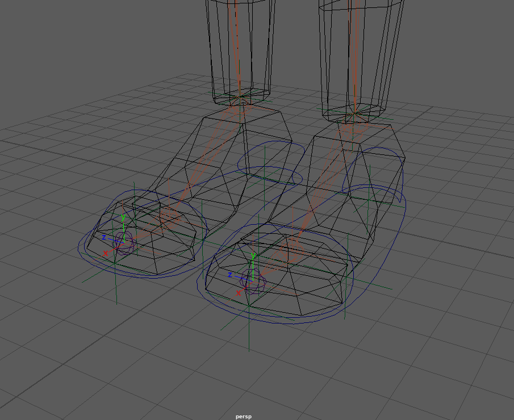The image size is (514, 420).
Task: Select the blue Z axis label on the larger right foot
Action: click(x=230, y=275)
